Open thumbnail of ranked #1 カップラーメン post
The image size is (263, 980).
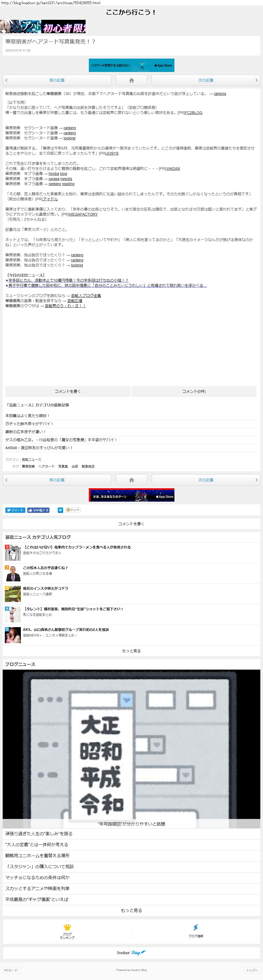13,553
